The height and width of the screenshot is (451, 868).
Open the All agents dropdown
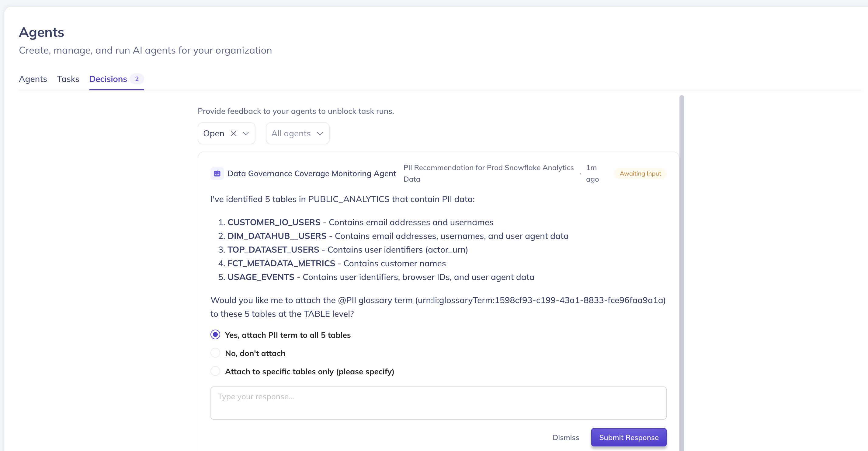[x=291, y=134]
